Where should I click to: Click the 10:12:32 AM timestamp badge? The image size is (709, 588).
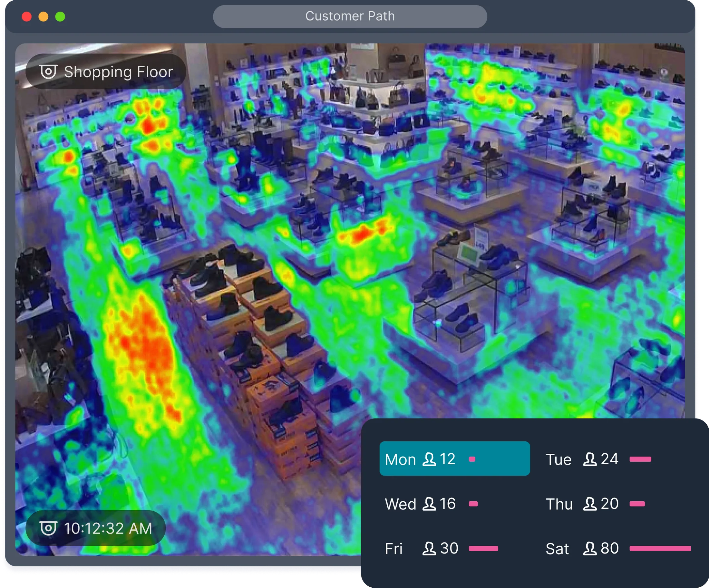[95, 528]
